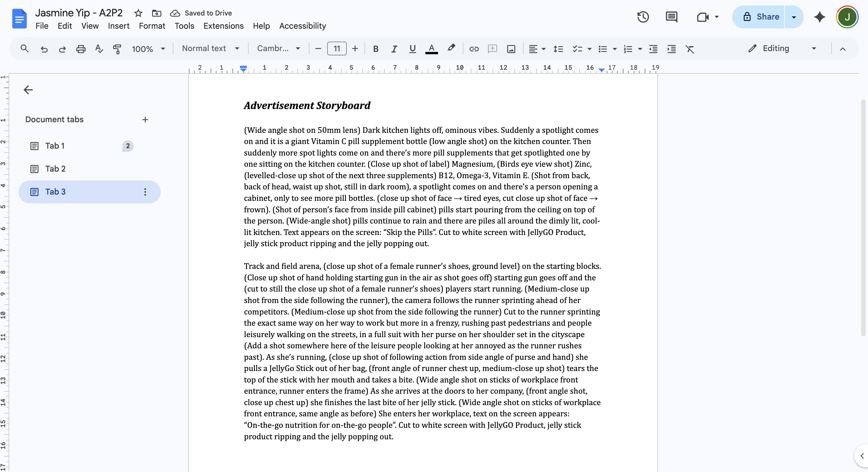The image size is (868, 472).
Task: Open the text color picker
Action: click(431, 49)
